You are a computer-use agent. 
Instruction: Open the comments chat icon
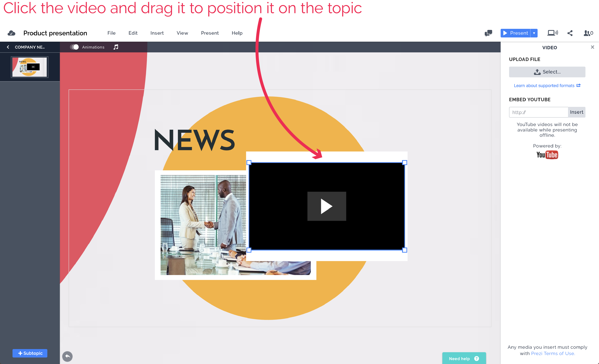[488, 33]
